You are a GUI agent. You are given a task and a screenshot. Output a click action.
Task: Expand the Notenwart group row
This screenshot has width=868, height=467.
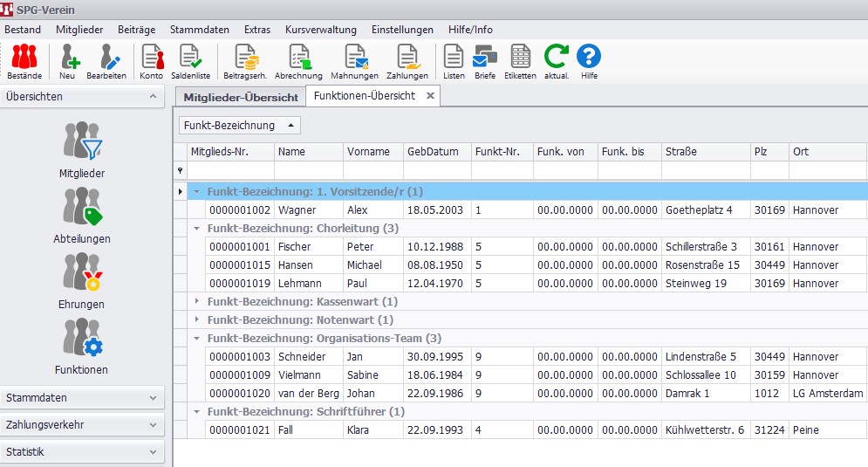pyautogui.click(x=197, y=320)
